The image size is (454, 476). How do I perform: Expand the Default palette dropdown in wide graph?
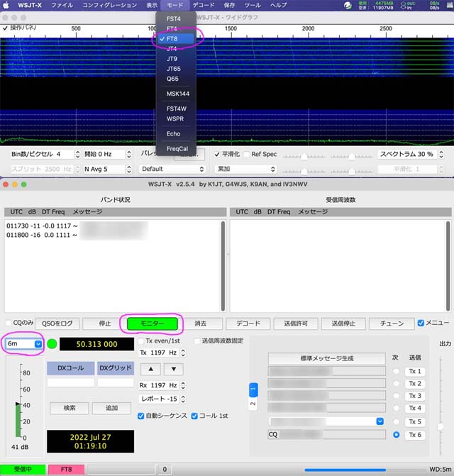point(172,169)
